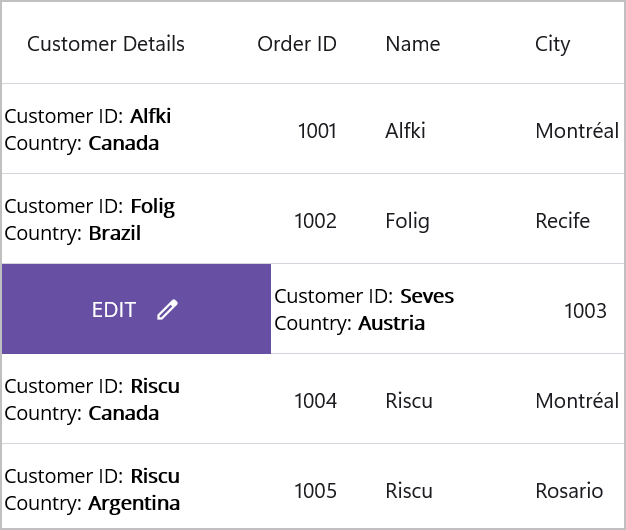
Task: Click the Riscu Canada customer details cell
Action: tap(92, 399)
